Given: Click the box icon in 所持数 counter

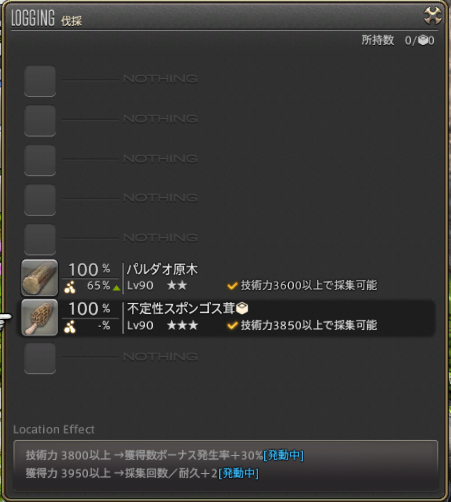Looking at the screenshot, I should pos(423,41).
